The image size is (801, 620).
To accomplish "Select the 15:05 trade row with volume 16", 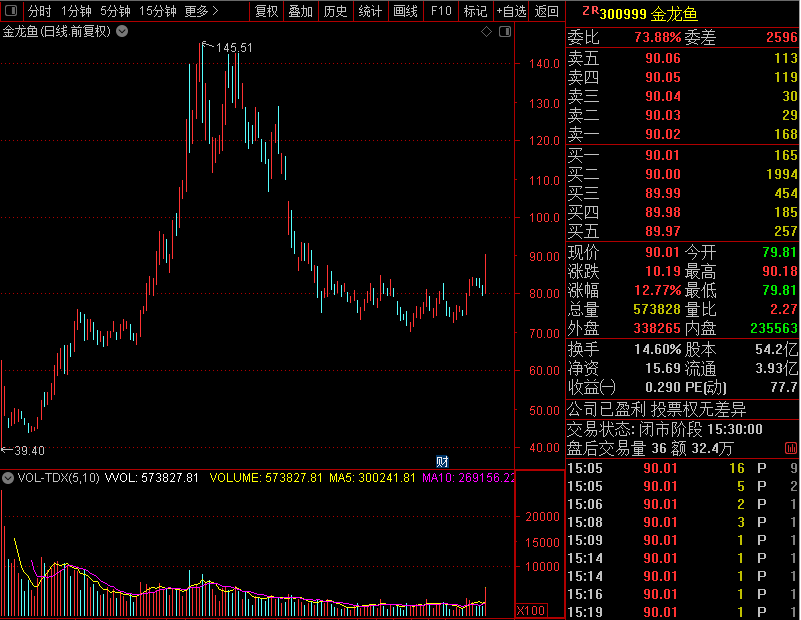I will click(x=682, y=468).
